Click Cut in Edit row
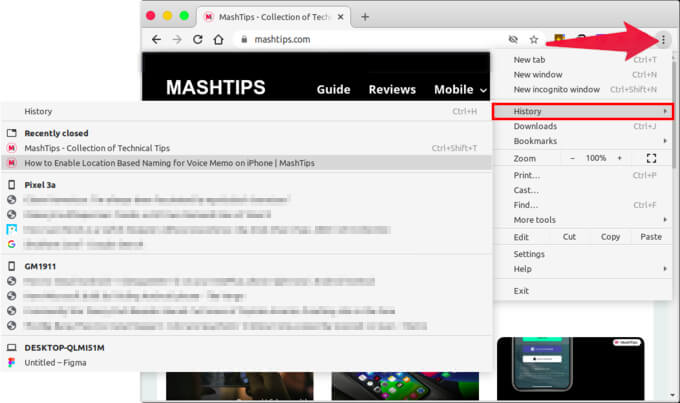Viewport: 680px width, 403px height. (569, 237)
